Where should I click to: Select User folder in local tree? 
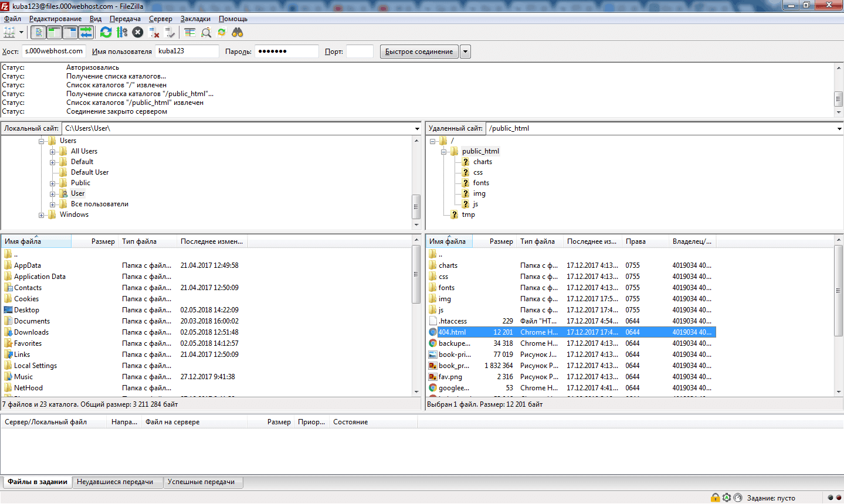tap(77, 193)
